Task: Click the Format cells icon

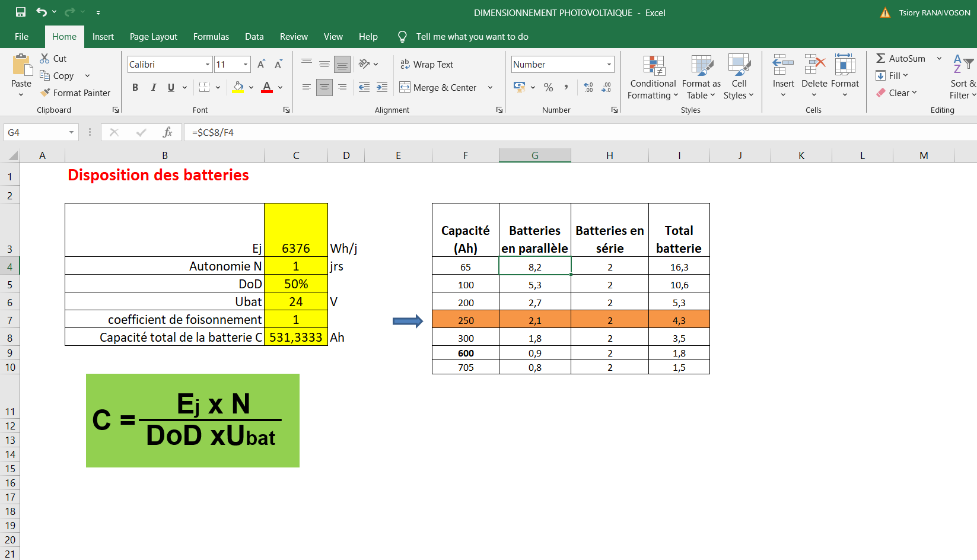Action: click(845, 65)
